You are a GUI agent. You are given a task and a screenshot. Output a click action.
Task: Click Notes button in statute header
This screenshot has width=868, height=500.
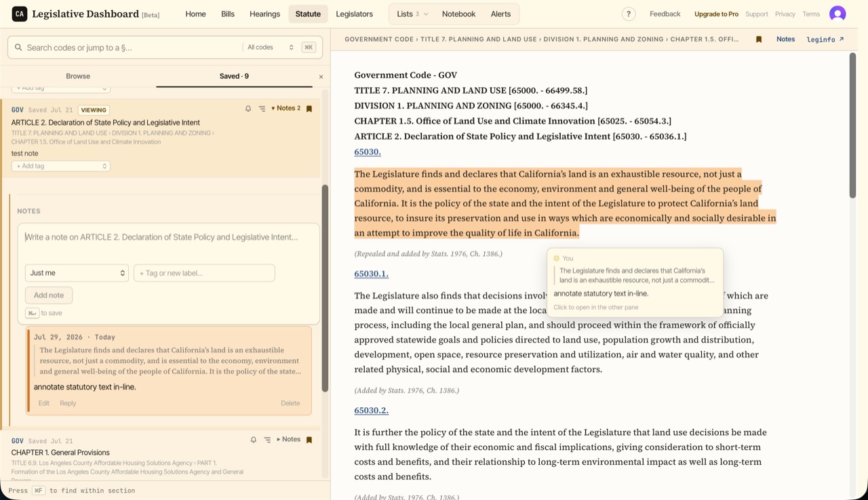pos(785,39)
